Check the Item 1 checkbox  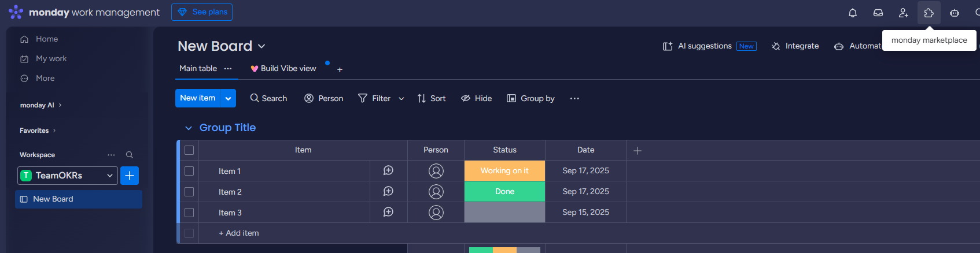(189, 171)
